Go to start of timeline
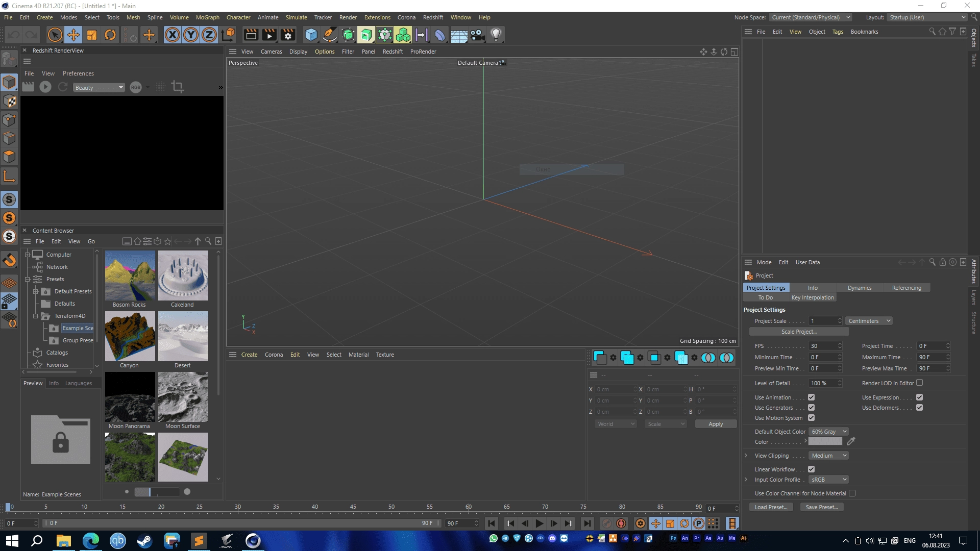Screen dimensions: 980x551 tap(491, 523)
